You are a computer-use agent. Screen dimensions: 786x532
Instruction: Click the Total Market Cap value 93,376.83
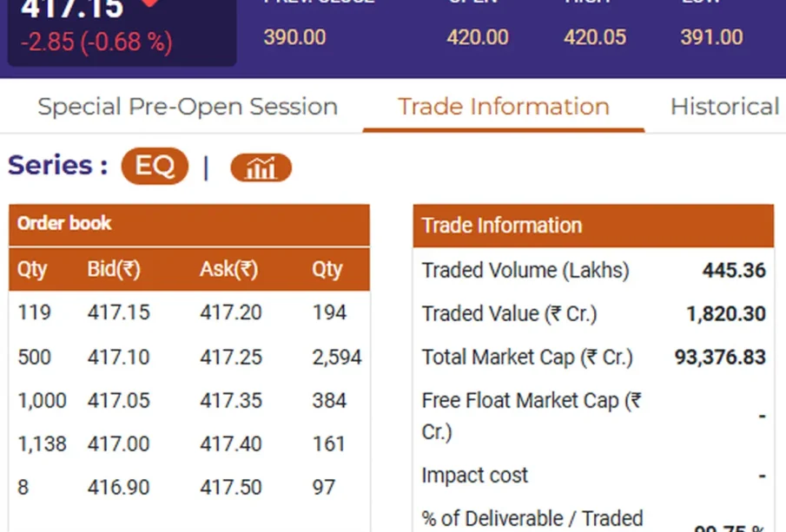coord(720,357)
